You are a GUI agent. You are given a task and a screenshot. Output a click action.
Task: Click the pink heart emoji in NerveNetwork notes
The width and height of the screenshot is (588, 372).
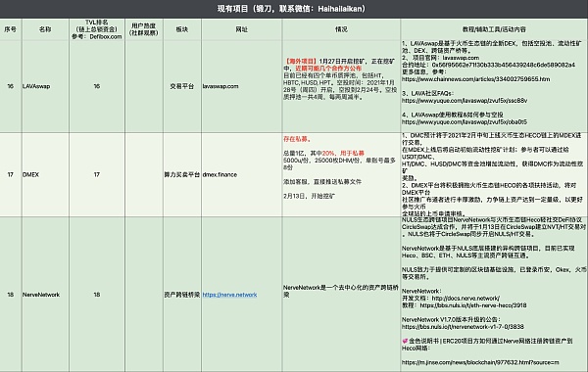pyautogui.click(x=405, y=341)
